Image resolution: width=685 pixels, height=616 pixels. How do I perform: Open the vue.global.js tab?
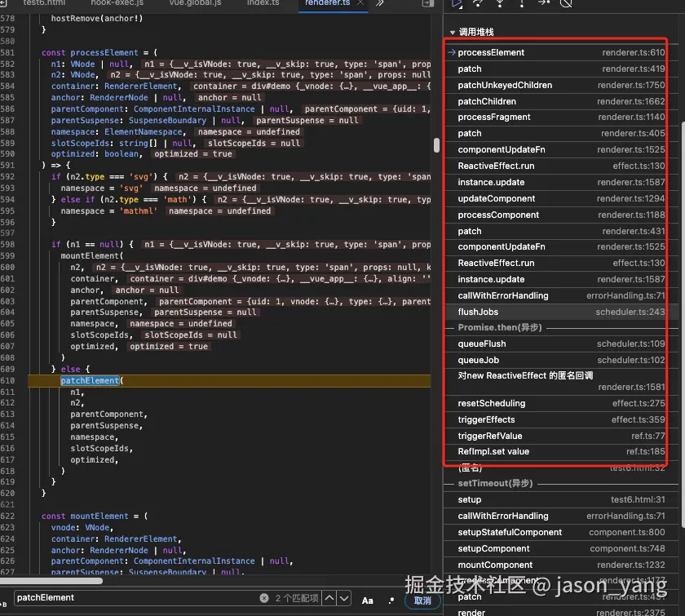pyautogui.click(x=195, y=2)
